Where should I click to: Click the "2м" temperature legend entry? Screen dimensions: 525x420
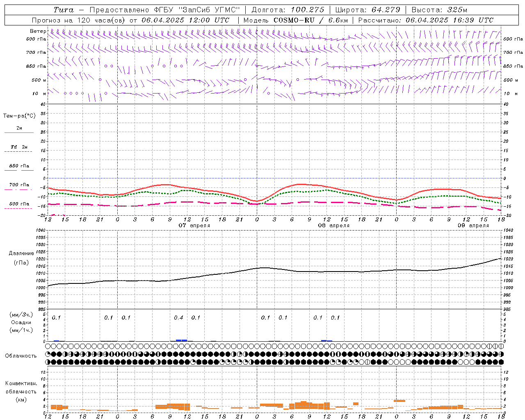click(x=19, y=128)
